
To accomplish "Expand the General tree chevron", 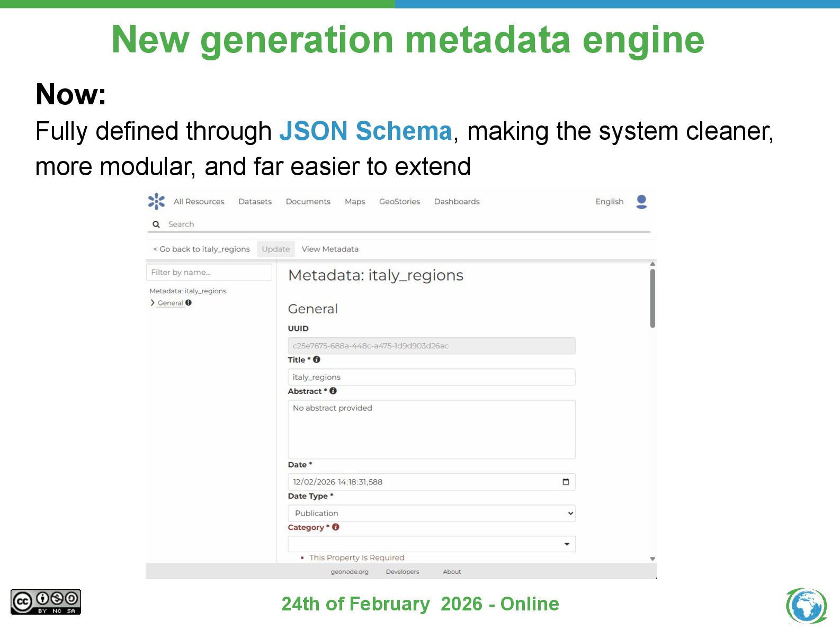I will [x=153, y=303].
